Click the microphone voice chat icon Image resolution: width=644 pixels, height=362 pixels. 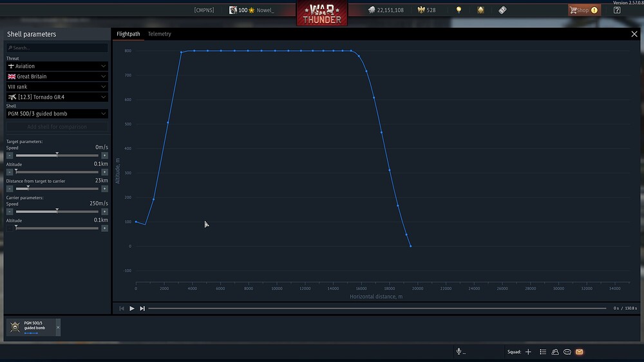point(459,351)
